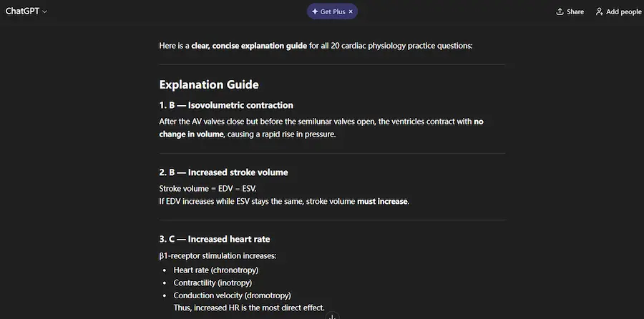Image resolution: width=644 pixels, height=319 pixels.
Task: Click the Heart rate (chronotropy) bullet
Action: point(215,270)
